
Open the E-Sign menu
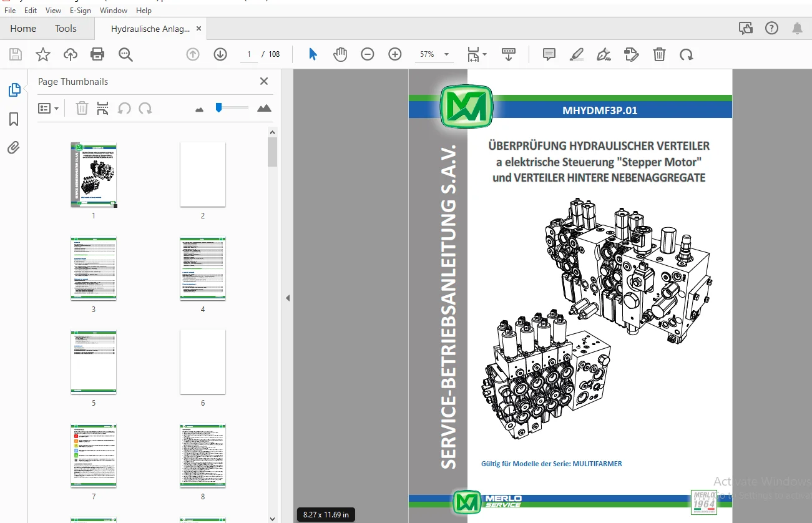pos(80,11)
